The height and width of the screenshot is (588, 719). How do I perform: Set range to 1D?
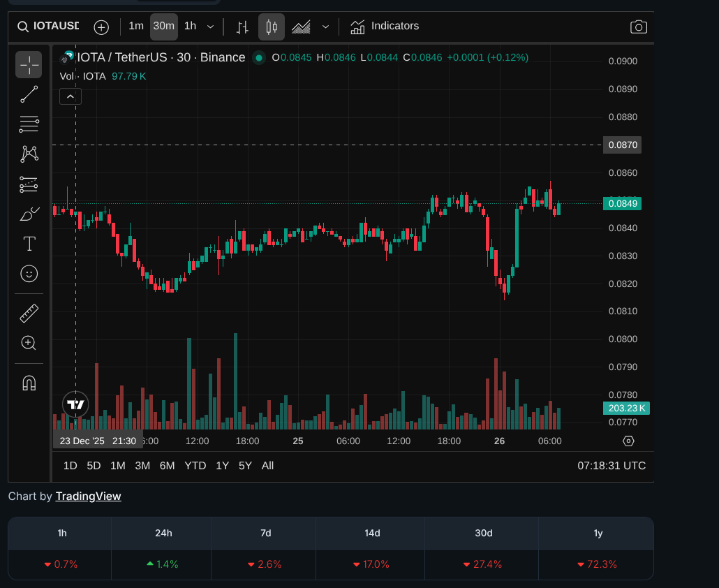click(x=71, y=466)
